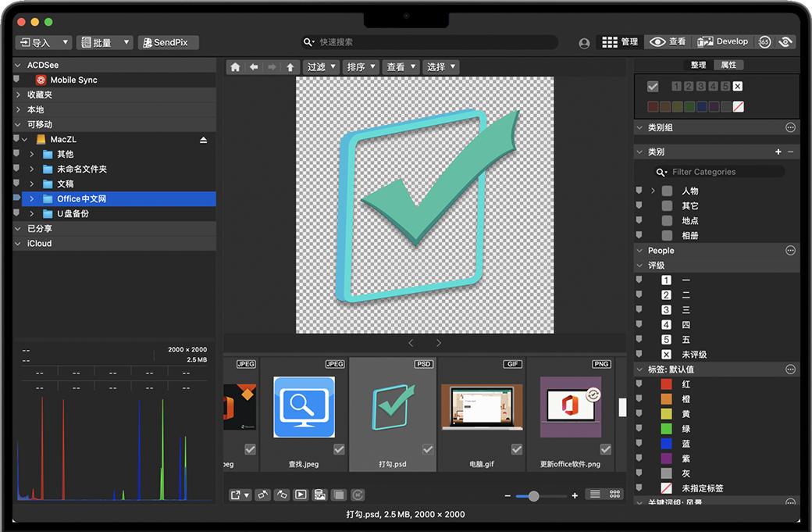Start slideshow with the play icon
The height and width of the screenshot is (532, 812).
pyautogui.click(x=301, y=495)
